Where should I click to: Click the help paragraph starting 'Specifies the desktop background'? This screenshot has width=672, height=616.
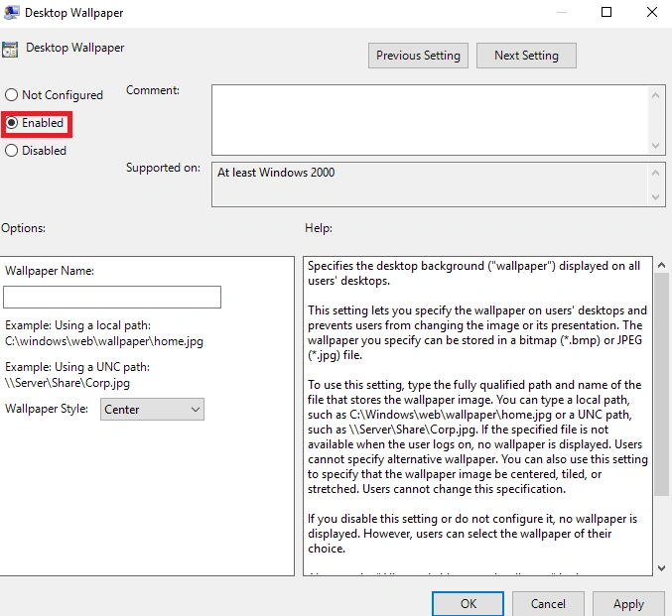point(473,274)
